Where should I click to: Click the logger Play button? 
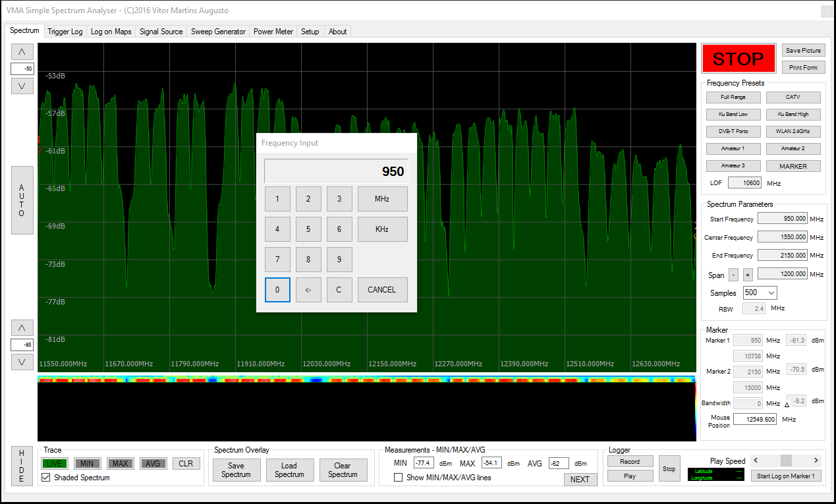(630, 476)
